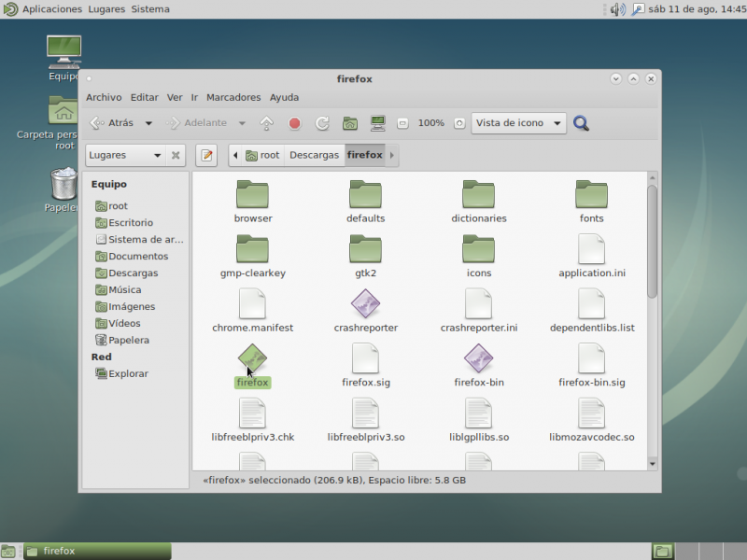Image resolution: width=747 pixels, height=560 pixels.
Task: Open the computer location toolbar icon
Action: pyautogui.click(x=378, y=123)
